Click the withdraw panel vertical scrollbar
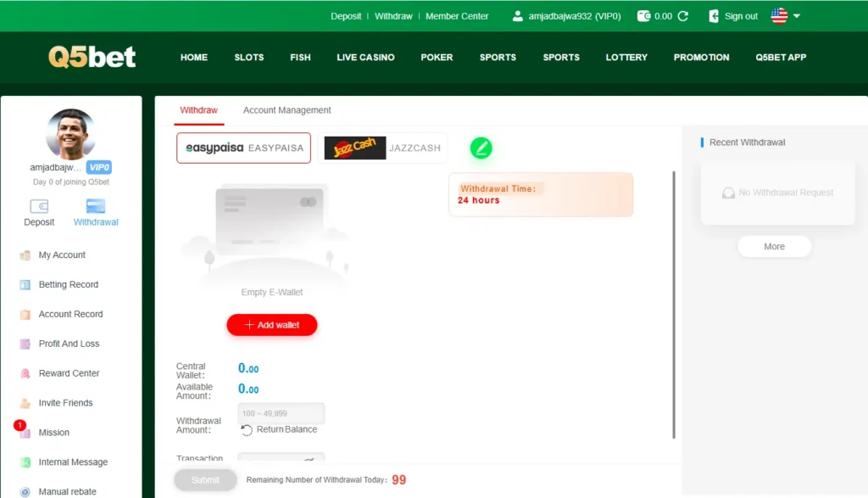 674,305
